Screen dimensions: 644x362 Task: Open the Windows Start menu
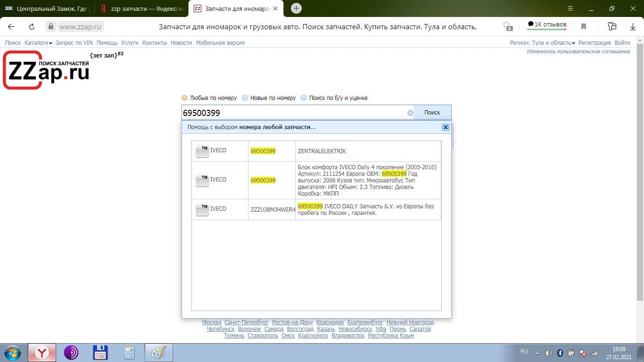pyautogui.click(x=12, y=353)
